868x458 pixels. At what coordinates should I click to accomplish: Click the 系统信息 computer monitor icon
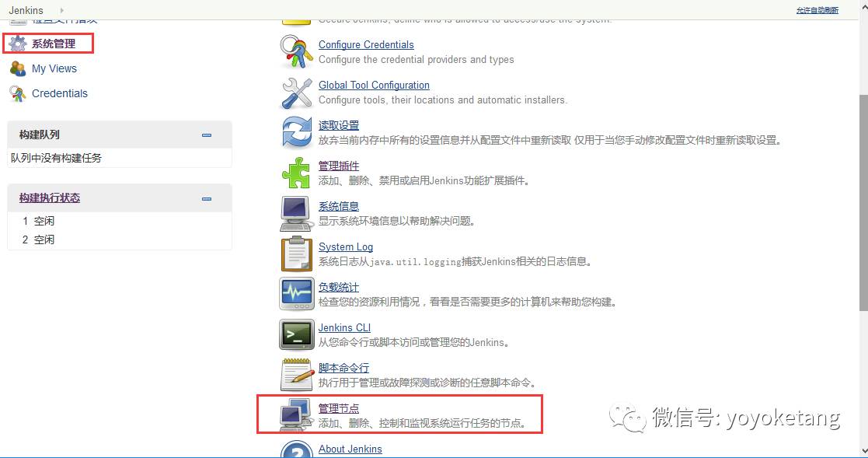pyautogui.click(x=296, y=214)
